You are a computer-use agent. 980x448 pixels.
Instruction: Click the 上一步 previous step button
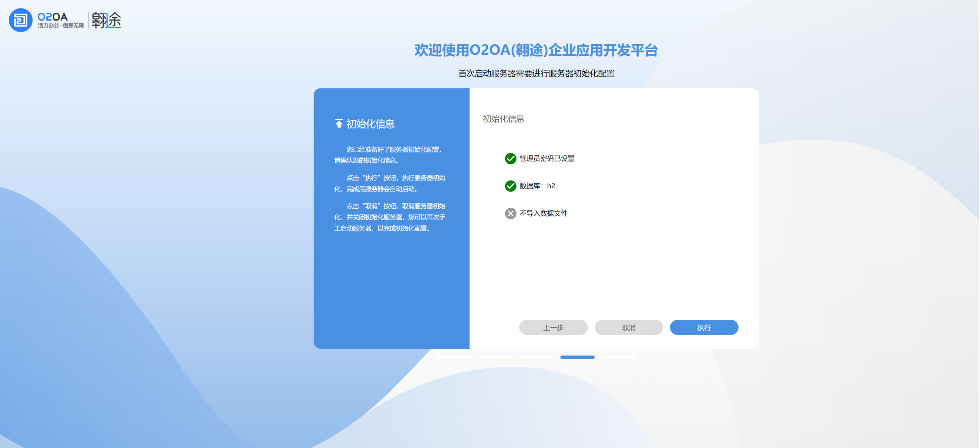[x=553, y=327]
